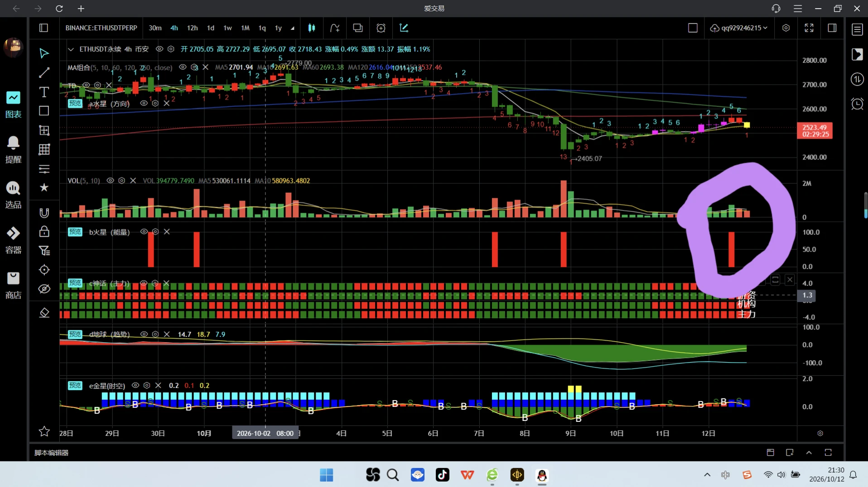Open the account qq929246215 dropdown
The width and height of the screenshot is (868, 487).
[x=738, y=28]
